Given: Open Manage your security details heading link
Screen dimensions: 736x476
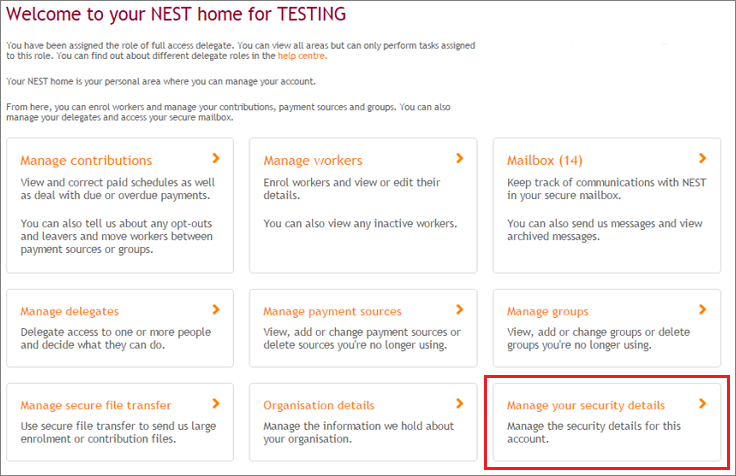Looking at the screenshot, I should pyautogui.click(x=586, y=405).
